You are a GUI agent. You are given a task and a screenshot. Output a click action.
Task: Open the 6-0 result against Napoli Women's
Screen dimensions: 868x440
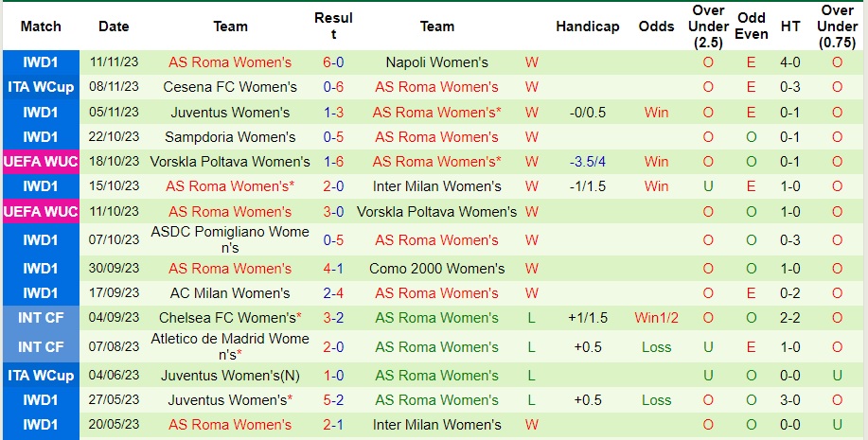coord(333,62)
